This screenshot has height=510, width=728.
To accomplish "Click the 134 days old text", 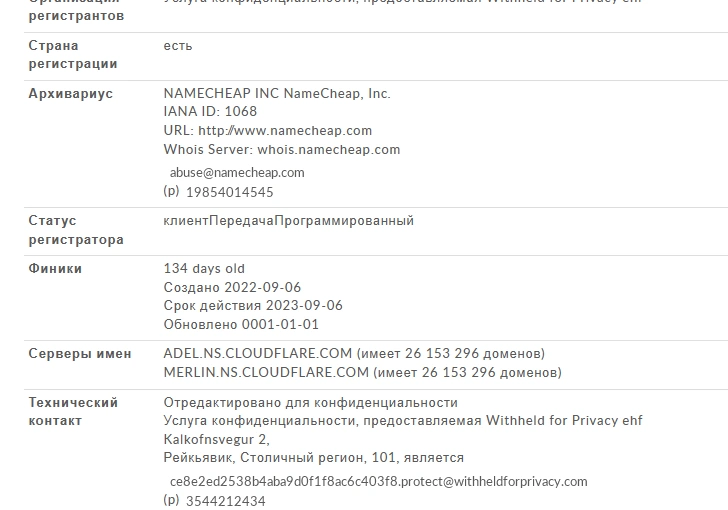I will [x=204, y=268].
